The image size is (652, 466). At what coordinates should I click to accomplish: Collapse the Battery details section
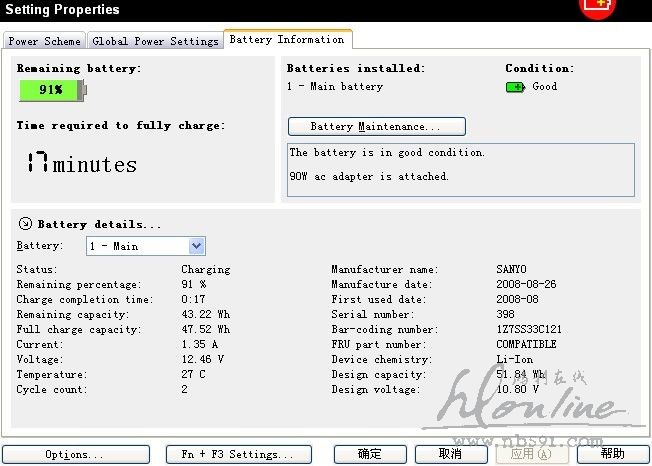click(25, 225)
